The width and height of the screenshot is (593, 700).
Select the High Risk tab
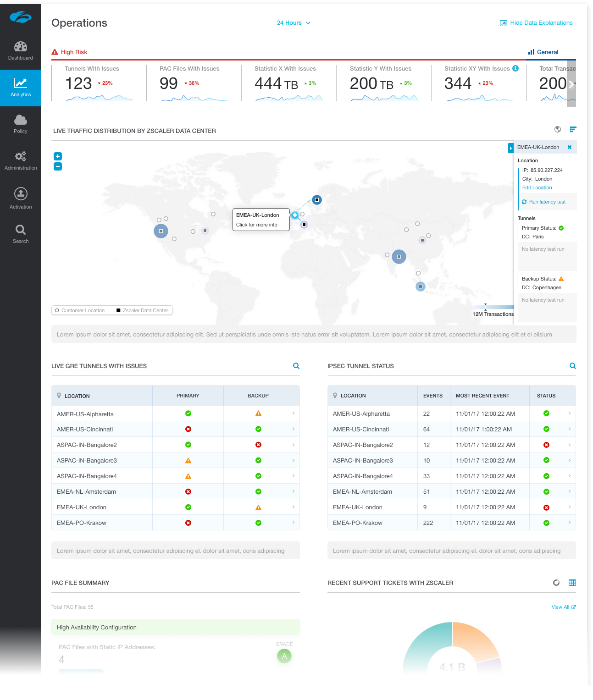point(70,52)
